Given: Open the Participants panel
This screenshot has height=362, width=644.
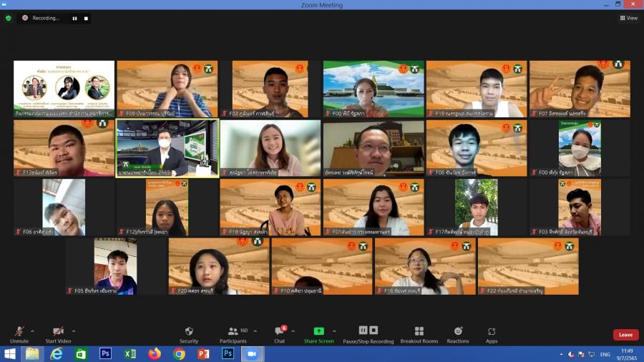Looking at the screenshot, I should point(233,334).
